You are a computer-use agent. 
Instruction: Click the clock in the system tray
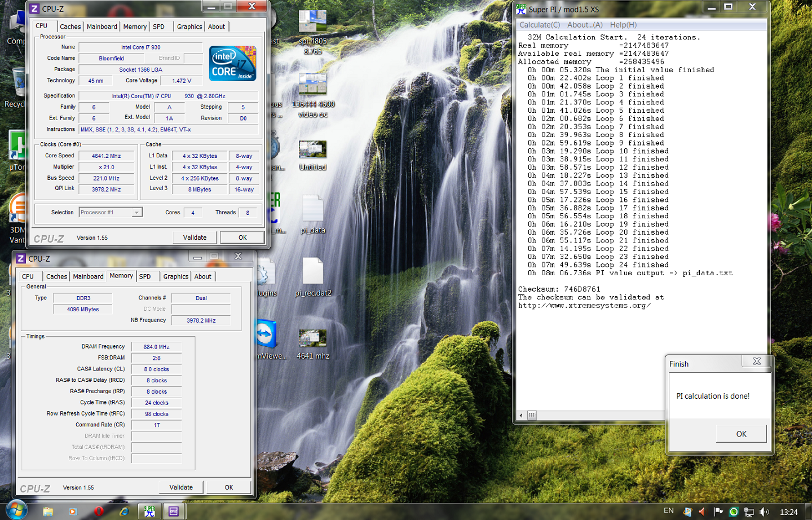point(788,512)
